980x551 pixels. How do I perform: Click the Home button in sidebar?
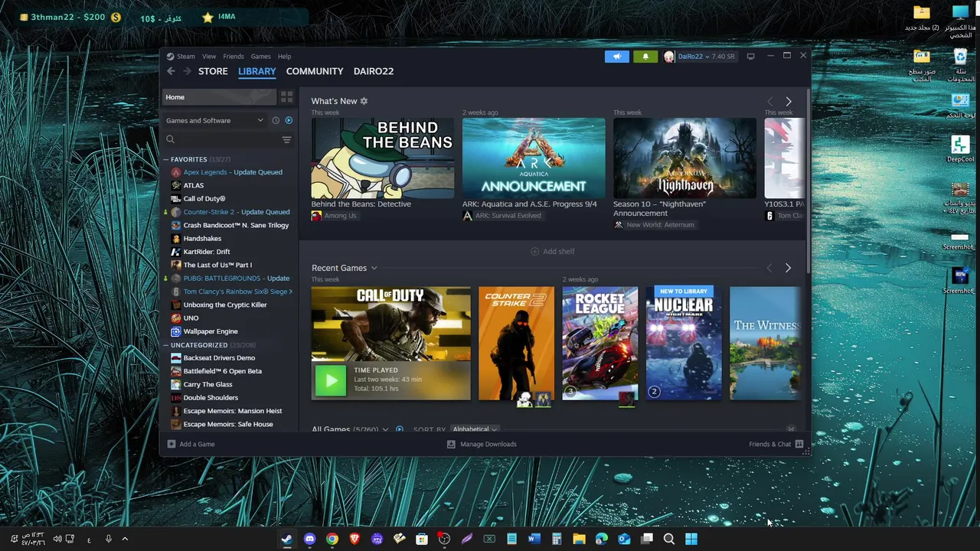[x=219, y=97]
